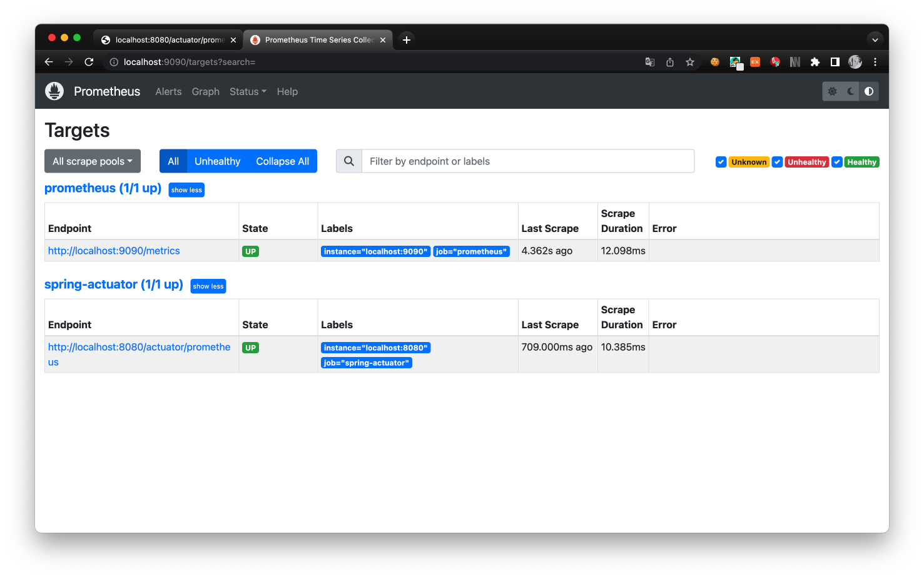Open the browser extensions puzzle icon

(815, 62)
